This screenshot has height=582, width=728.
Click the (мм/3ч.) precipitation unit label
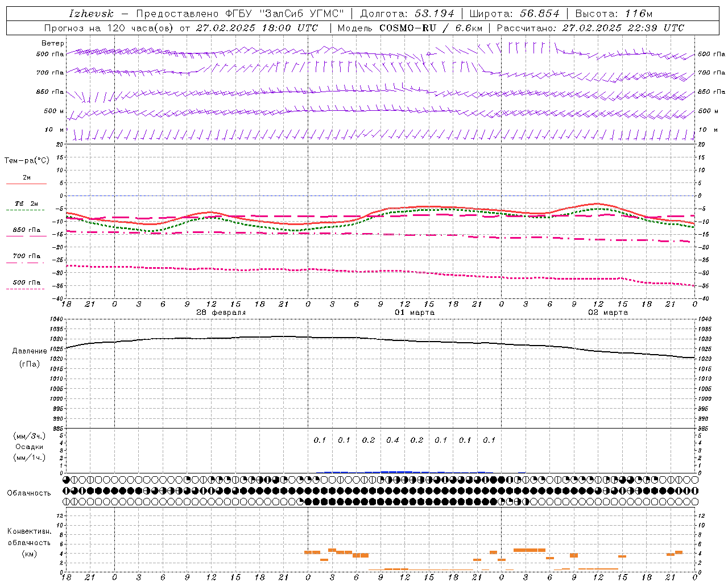(29, 436)
